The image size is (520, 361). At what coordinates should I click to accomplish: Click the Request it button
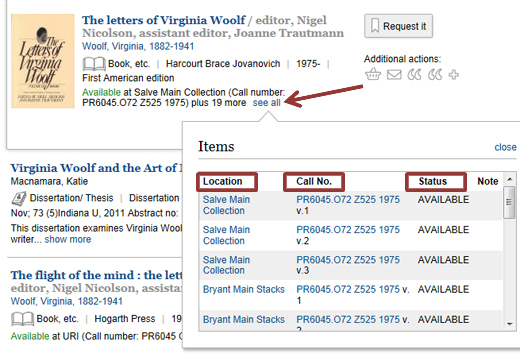[398, 26]
